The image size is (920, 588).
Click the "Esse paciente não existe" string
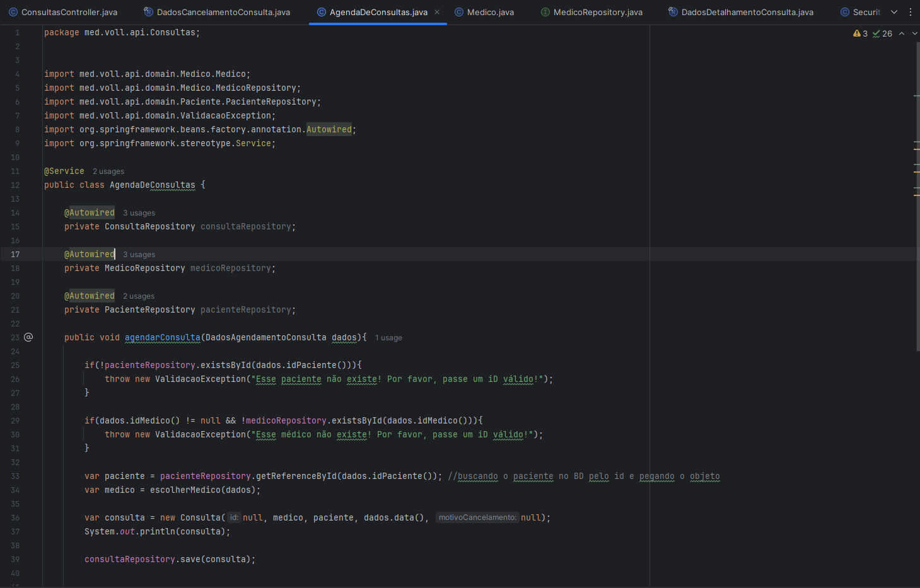coord(396,379)
